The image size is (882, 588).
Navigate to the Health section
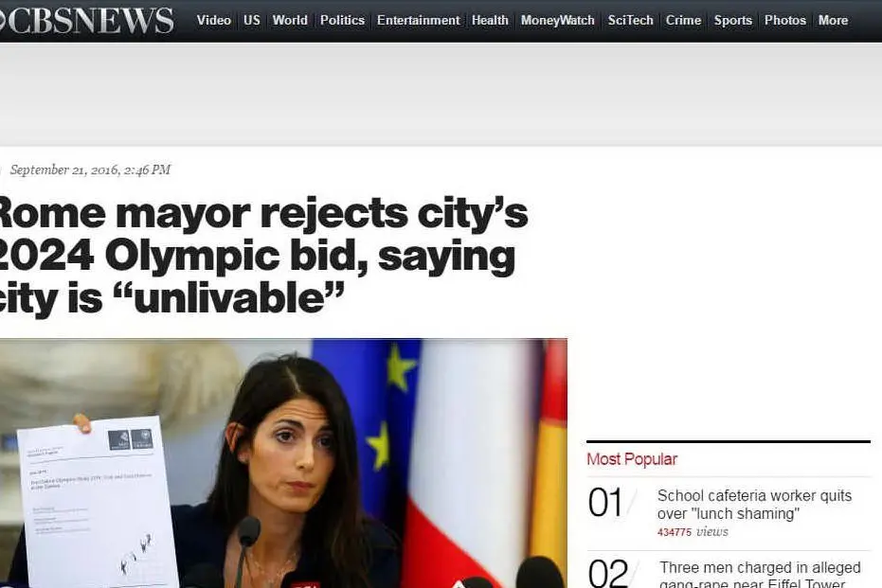(490, 20)
